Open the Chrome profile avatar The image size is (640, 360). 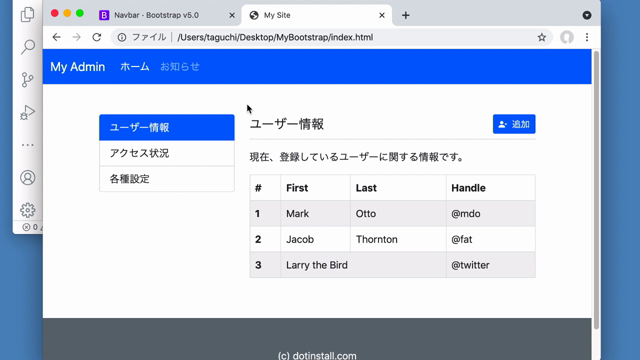(x=567, y=37)
